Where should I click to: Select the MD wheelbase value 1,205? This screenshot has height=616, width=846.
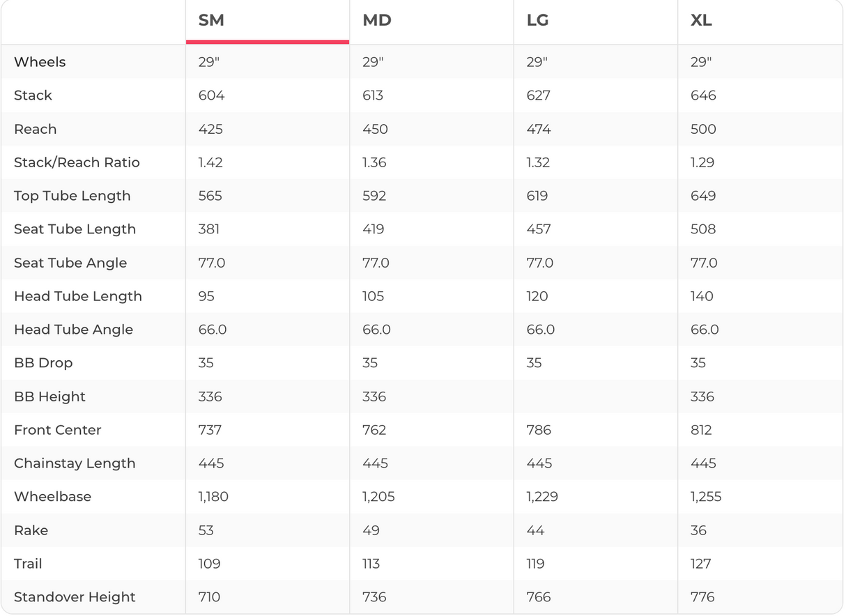click(x=378, y=497)
